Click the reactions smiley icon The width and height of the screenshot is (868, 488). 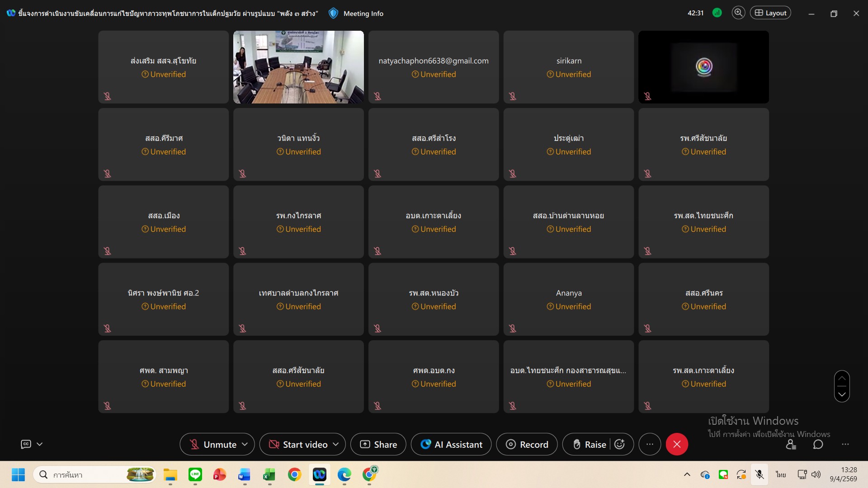pos(620,445)
